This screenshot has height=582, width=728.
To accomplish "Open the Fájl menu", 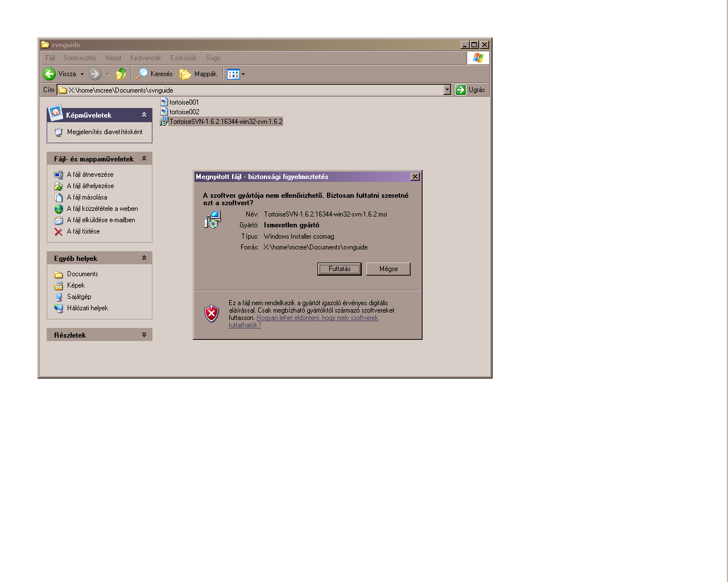I will [x=51, y=58].
